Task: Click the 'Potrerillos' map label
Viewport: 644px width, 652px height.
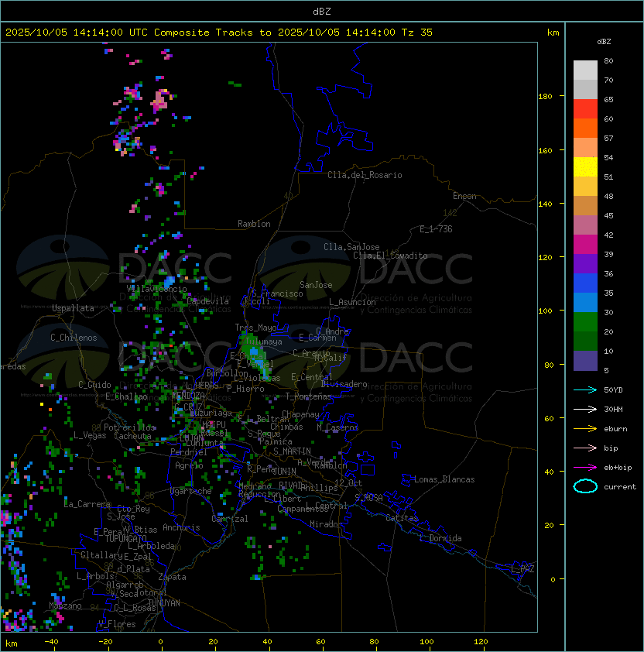Action: (129, 427)
